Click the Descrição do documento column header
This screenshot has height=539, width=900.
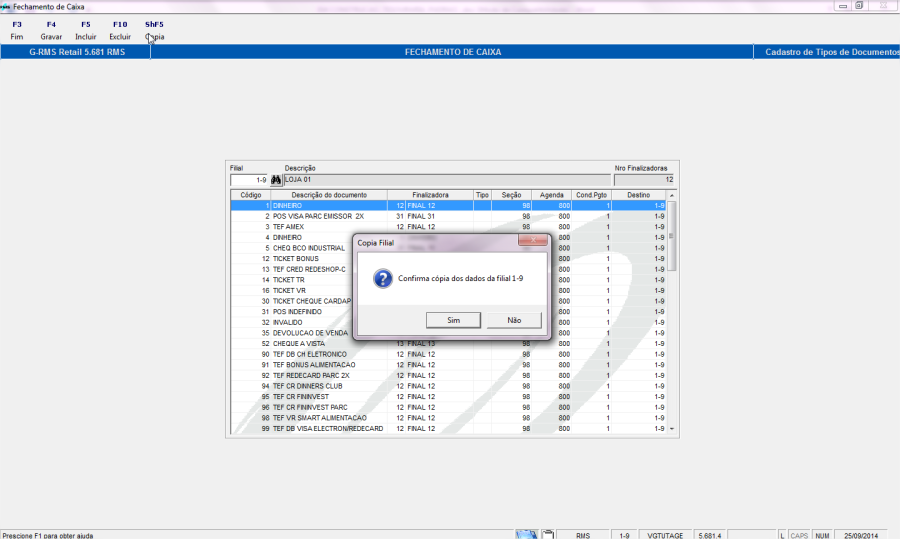point(329,195)
